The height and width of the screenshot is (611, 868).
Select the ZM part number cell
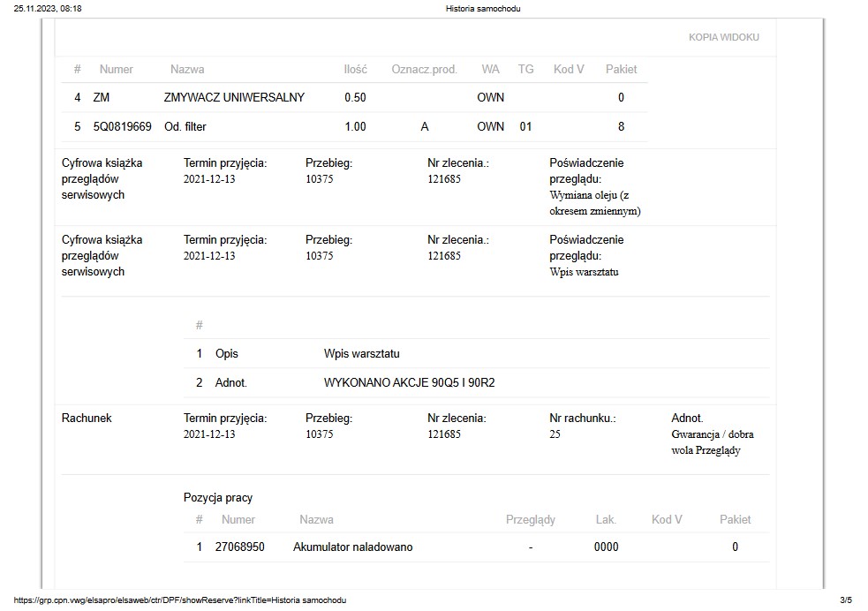point(102,97)
